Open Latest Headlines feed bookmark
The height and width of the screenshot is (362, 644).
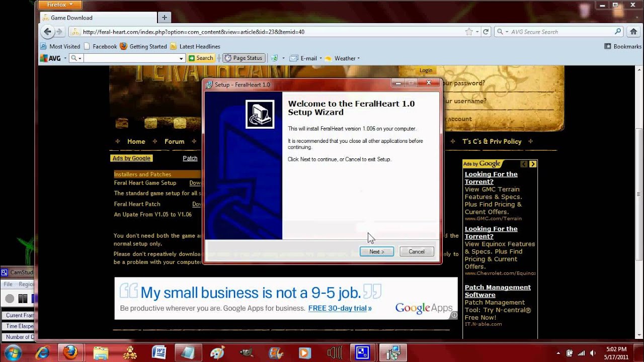click(195, 46)
